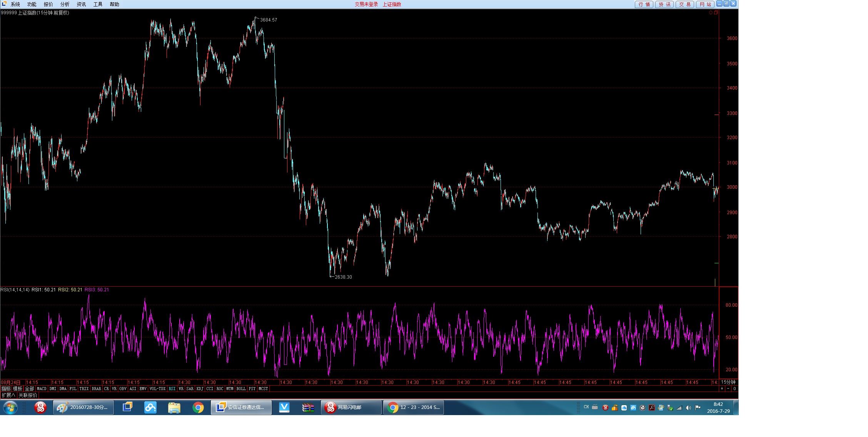The height and width of the screenshot is (437, 868).
Task: Switch indicator to DMA
Action: point(63,389)
